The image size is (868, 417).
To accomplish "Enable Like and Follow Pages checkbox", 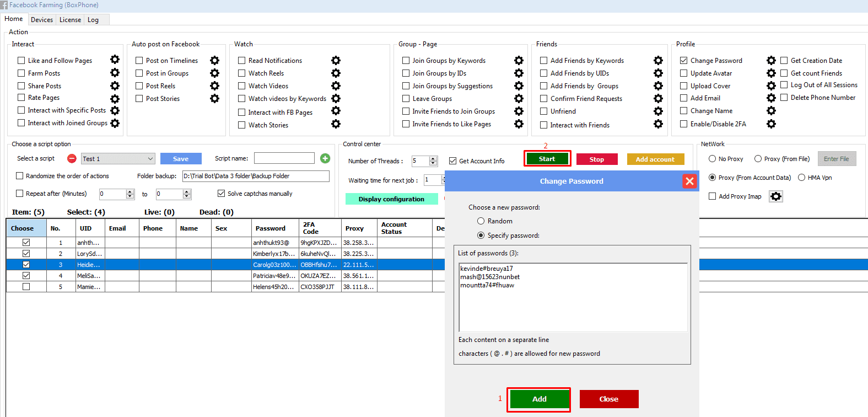I will 21,61.
